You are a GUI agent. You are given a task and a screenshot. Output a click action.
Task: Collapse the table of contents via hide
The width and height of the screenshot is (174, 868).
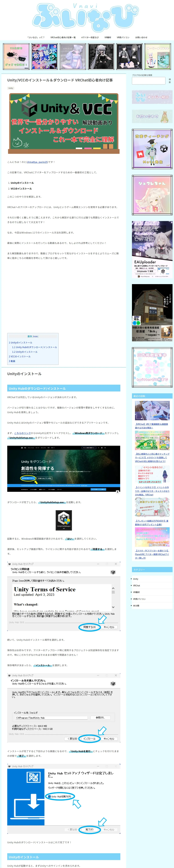click(36, 336)
